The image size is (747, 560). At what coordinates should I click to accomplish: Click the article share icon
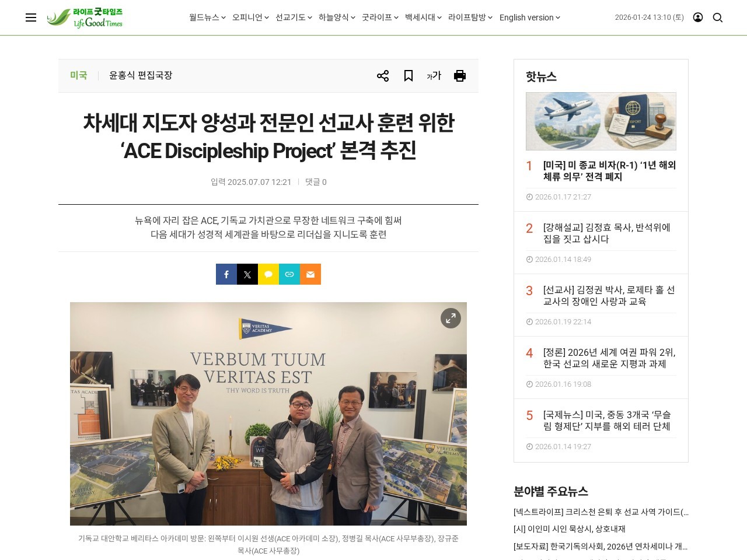[x=383, y=76]
